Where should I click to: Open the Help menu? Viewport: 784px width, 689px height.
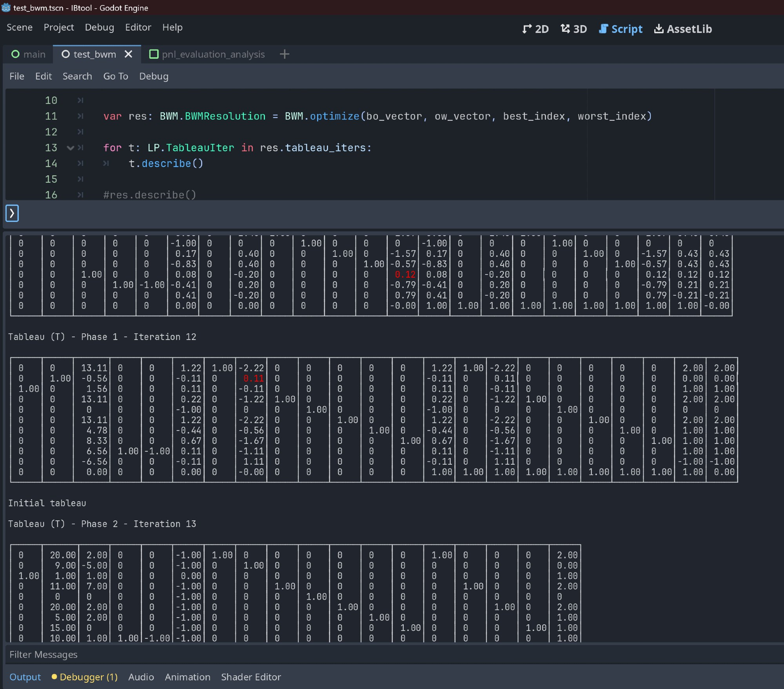172,27
